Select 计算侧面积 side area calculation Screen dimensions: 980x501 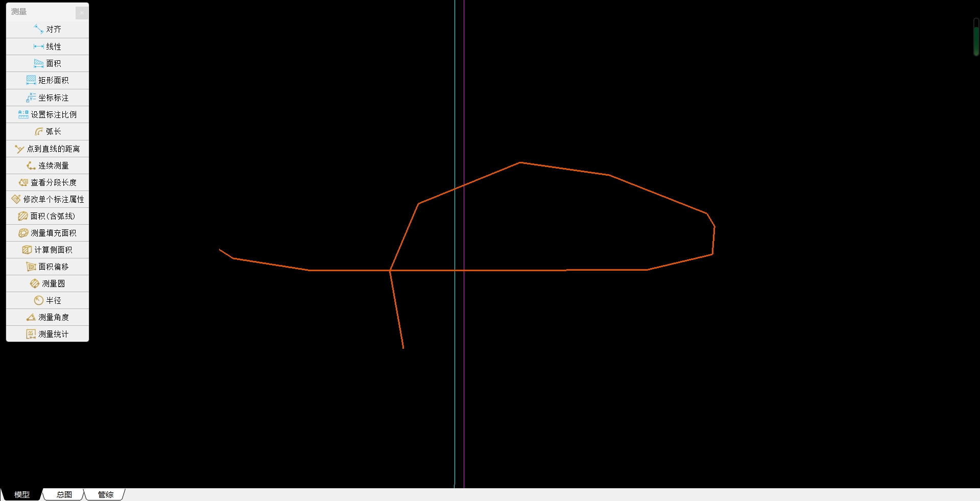[x=47, y=250]
